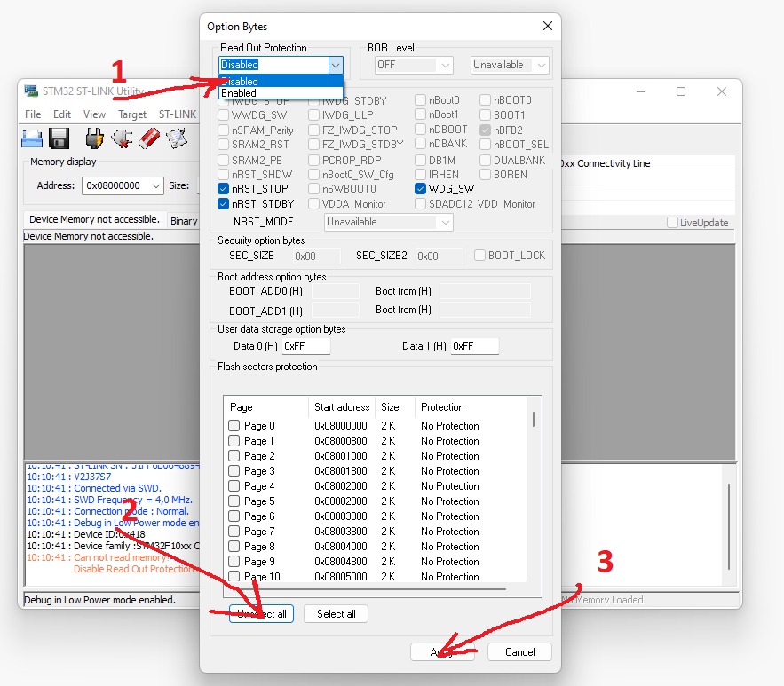The height and width of the screenshot is (686, 784).
Task: Uncheck the nRST_STOP checkbox
Action: point(224,189)
